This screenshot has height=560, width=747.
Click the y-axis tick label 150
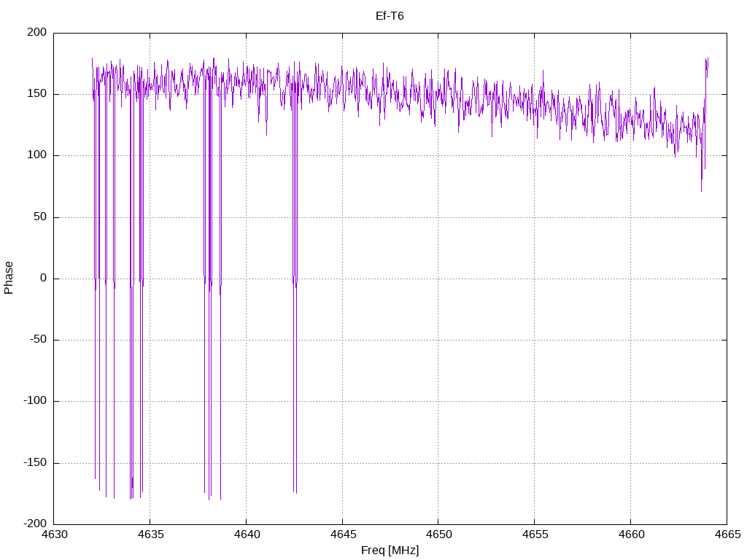pyautogui.click(x=37, y=94)
